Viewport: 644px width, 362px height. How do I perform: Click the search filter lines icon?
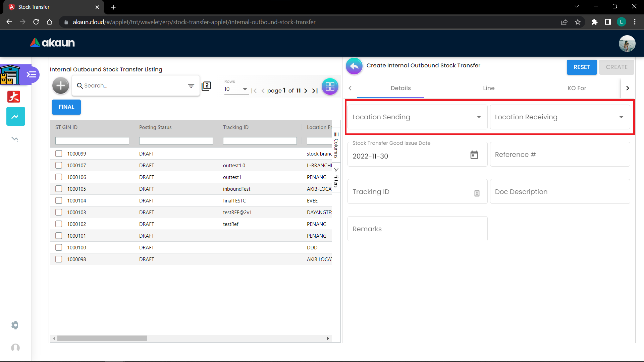[191, 86]
